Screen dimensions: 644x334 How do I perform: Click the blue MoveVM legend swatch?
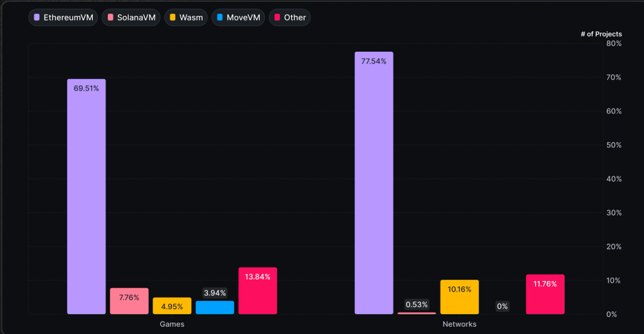click(x=220, y=17)
